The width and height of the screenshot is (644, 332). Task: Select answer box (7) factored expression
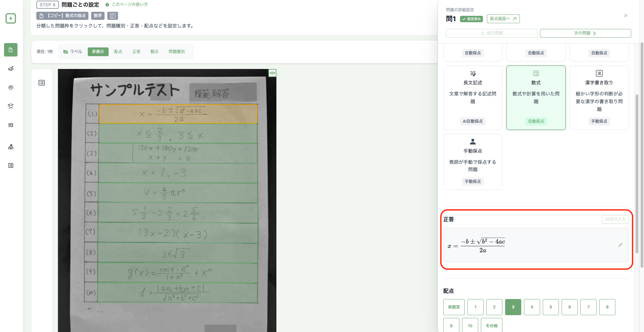click(178, 232)
